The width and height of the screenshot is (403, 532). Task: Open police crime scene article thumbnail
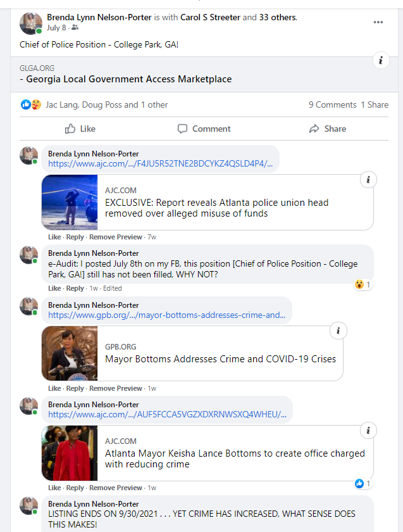tap(70, 202)
